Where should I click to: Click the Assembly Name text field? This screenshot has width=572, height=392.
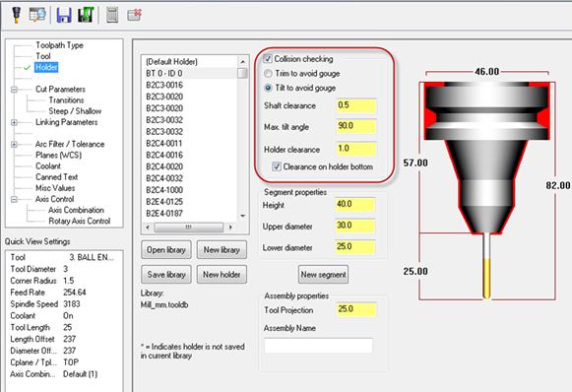[x=318, y=346]
